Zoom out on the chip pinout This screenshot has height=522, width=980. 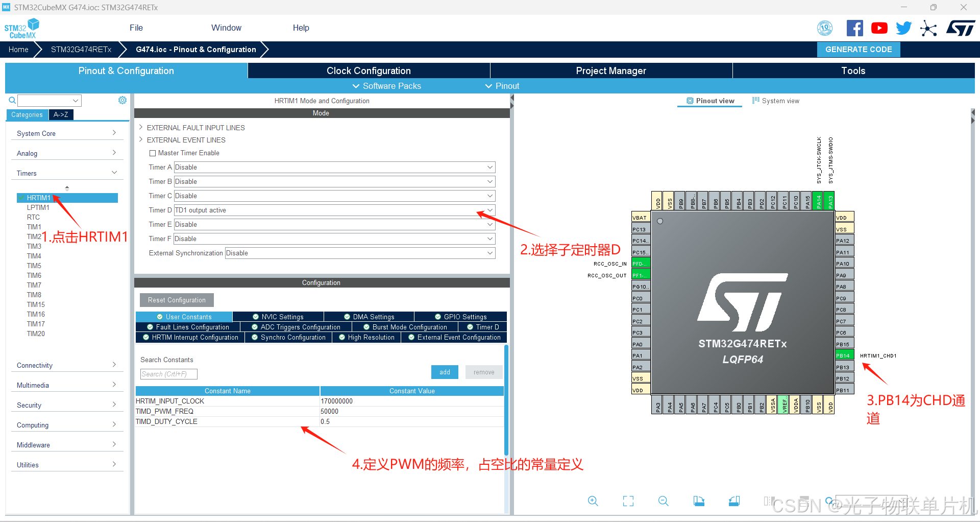point(664,501)
